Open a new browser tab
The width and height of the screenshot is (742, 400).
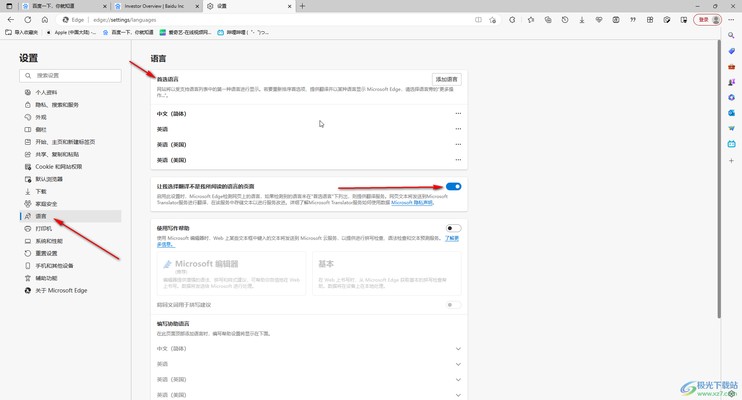303,6
